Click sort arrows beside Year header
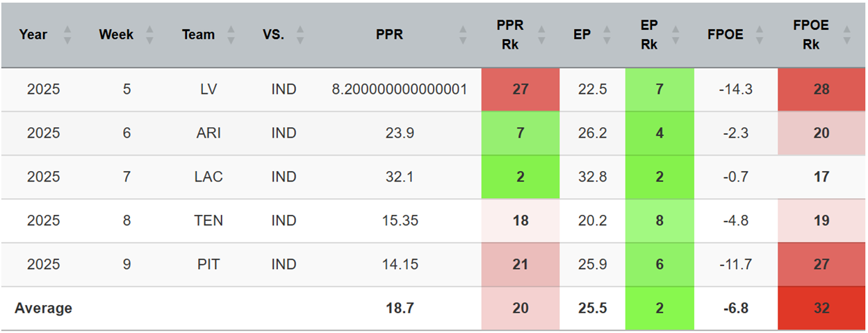This screenshot has width=868, height=333. click(x=67, y=35)
